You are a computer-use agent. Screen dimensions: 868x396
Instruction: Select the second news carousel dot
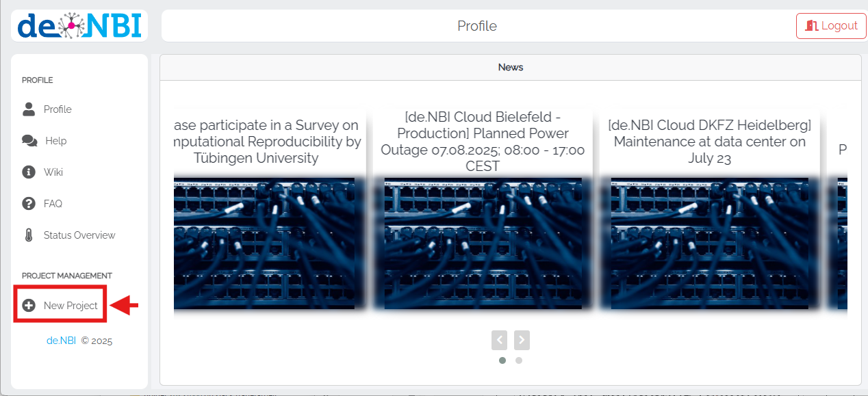(519, 360)
